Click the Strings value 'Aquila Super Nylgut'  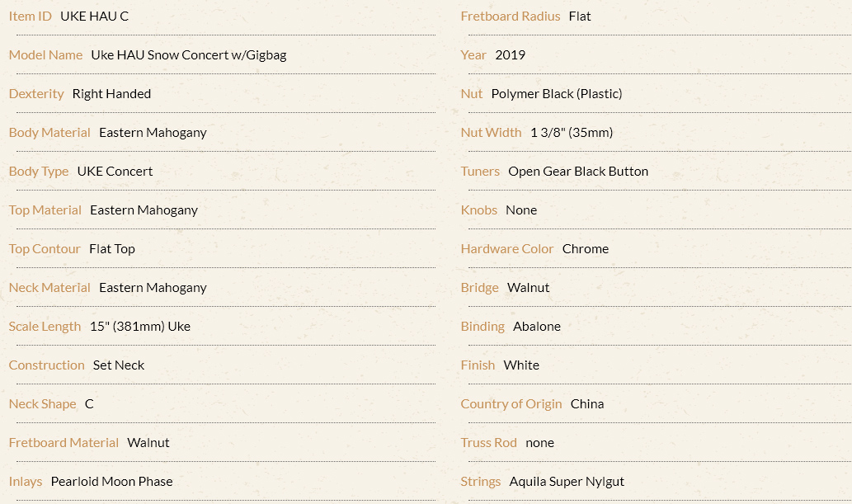(567, 482)
